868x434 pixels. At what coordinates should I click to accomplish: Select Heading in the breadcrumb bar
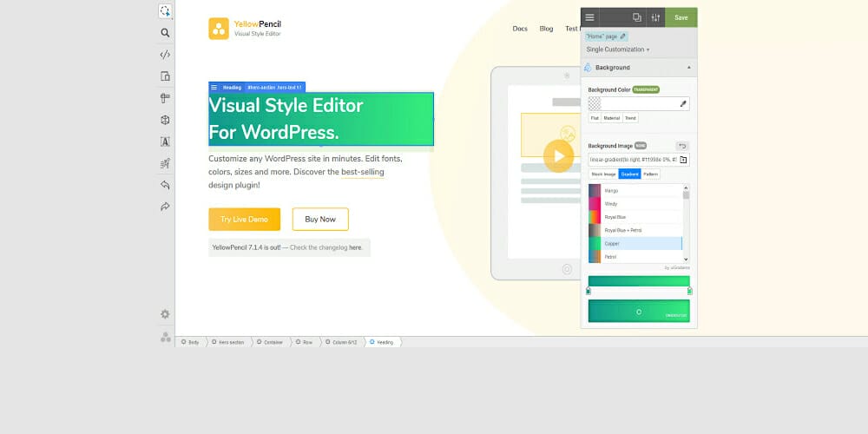[x=381, y=342]
